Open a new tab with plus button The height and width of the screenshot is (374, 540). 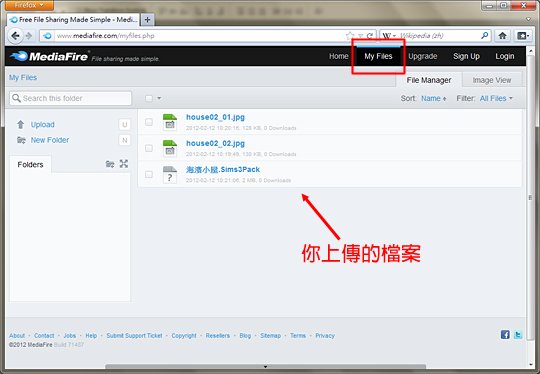tap(147, 20)
